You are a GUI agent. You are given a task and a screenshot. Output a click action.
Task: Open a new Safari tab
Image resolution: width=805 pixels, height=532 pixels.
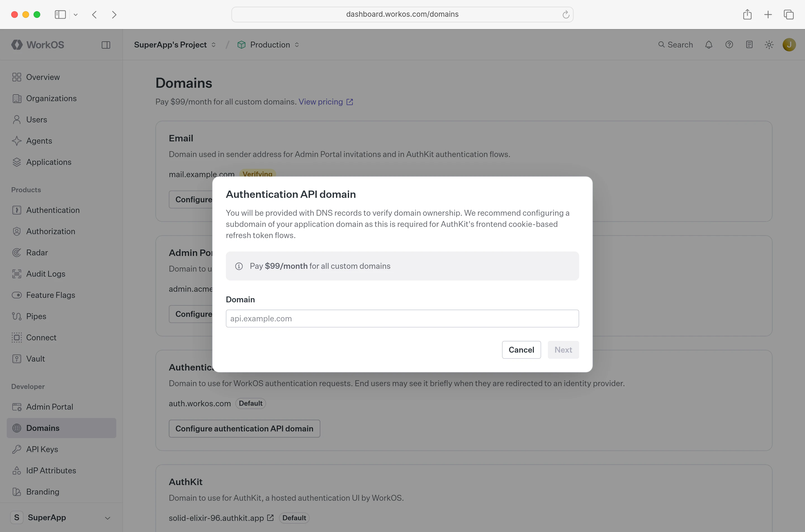tap(768, 15)
